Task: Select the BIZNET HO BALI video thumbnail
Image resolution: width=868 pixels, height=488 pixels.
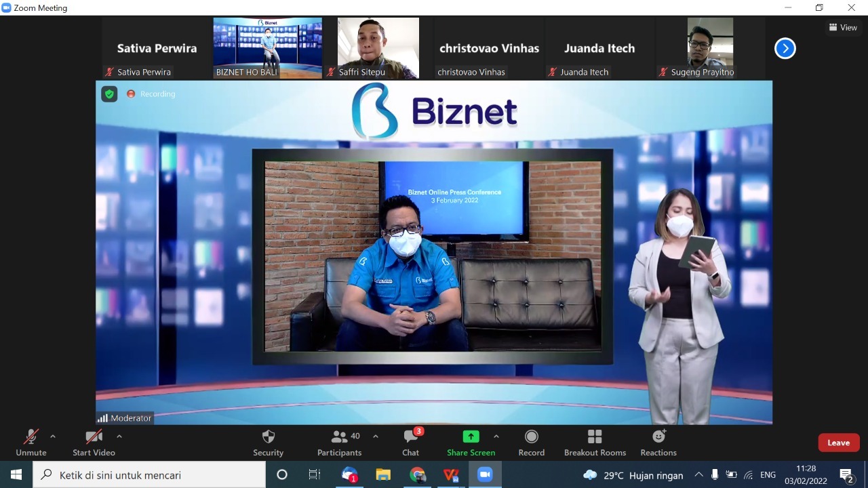Action: (x=268, y=48)
